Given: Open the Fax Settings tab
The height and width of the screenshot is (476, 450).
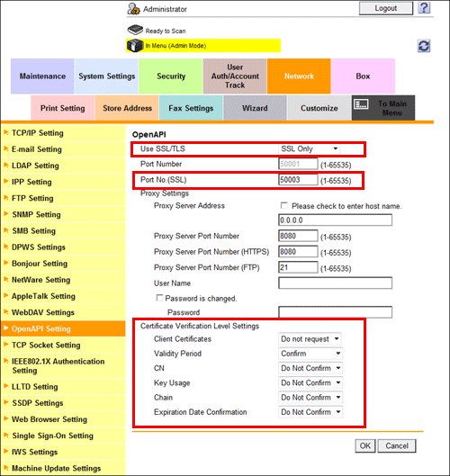Looking at the screenshot, I should (x=191, y=108).
